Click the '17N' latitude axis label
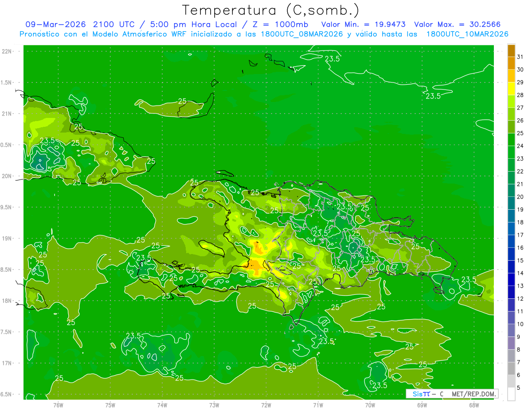This screenshot has width=532, height=411. click(x=7, y=363)
